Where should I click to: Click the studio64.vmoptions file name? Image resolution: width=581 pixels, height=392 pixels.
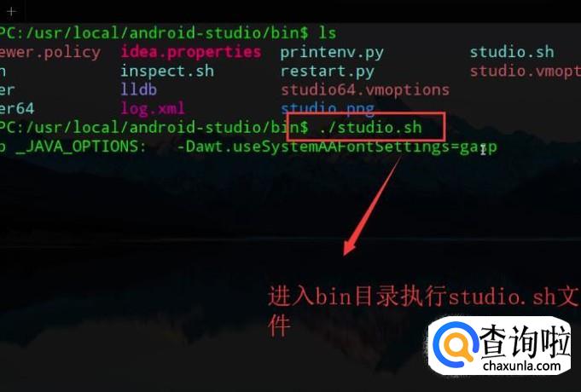[x=365, y=90]
